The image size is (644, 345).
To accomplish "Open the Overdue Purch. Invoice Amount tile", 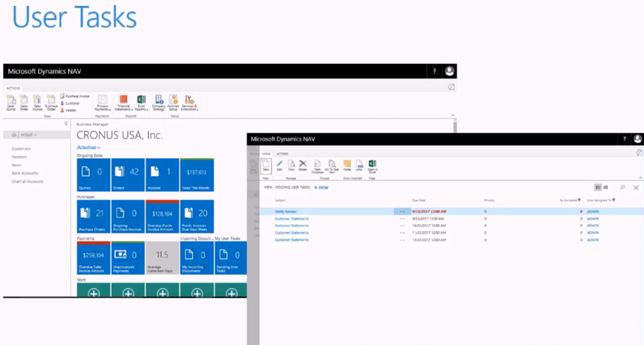I will pyautogui.click(x=163, y=216).
